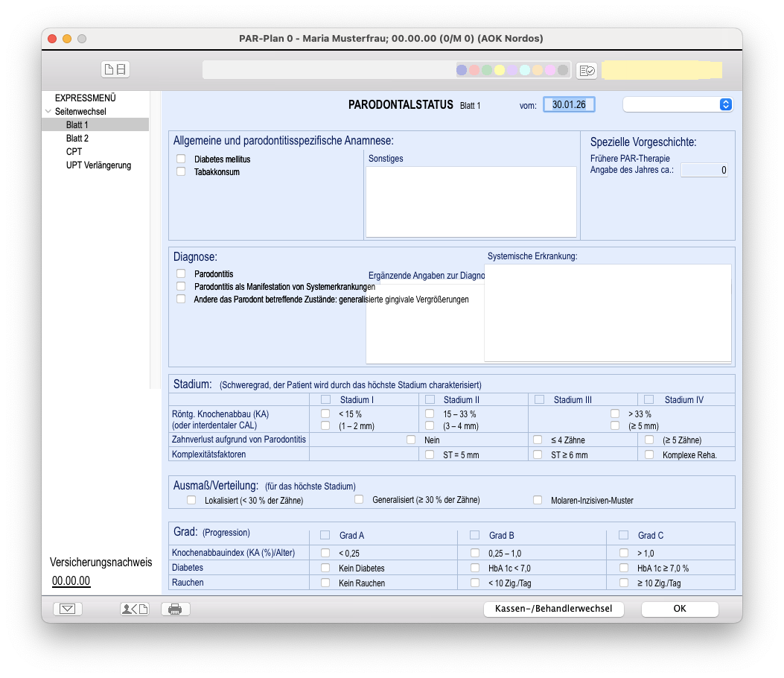
Task: Click the down-arrow box icon bottom left
Action: pyautogui.click(x=67, y=609)
